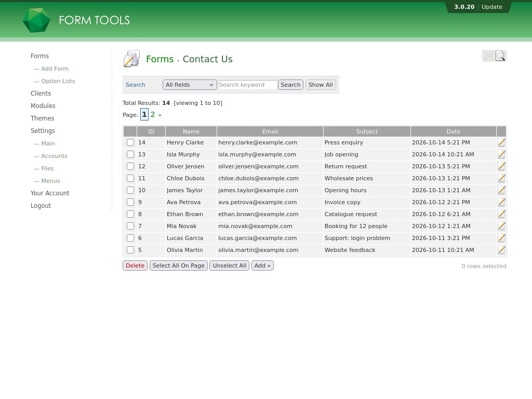
Task: Check the Ava Petrova row checkbox
Action: click(130, 202)
